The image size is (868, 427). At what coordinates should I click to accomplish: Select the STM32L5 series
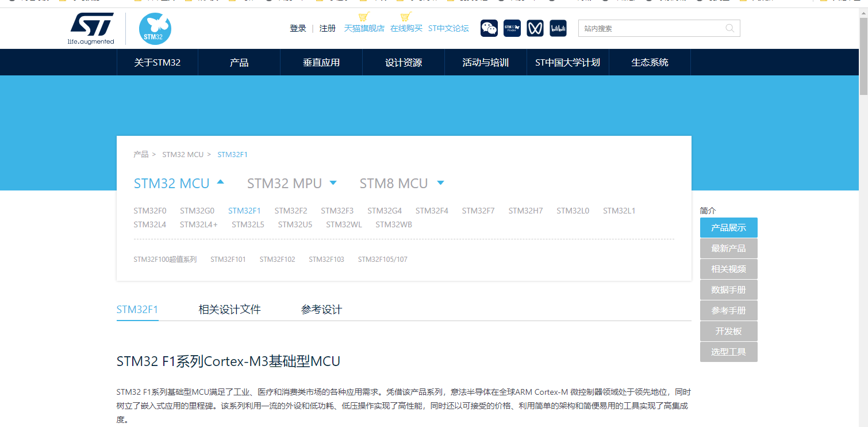(x=248, y=224)
